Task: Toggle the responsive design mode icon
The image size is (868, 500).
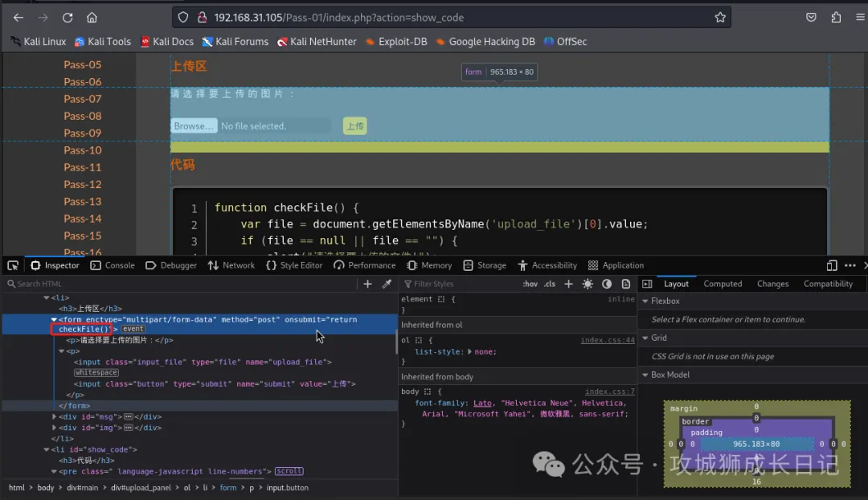Action: pos(832,265)
